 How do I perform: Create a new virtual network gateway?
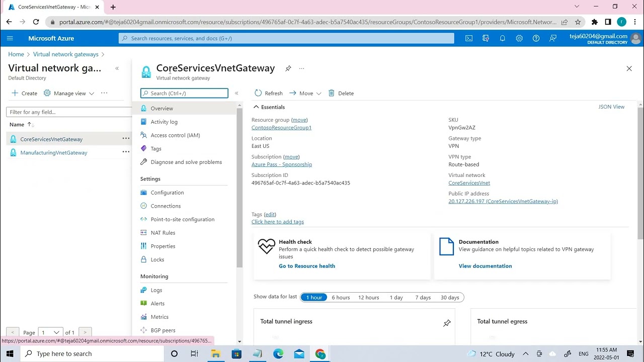[24, 93]
